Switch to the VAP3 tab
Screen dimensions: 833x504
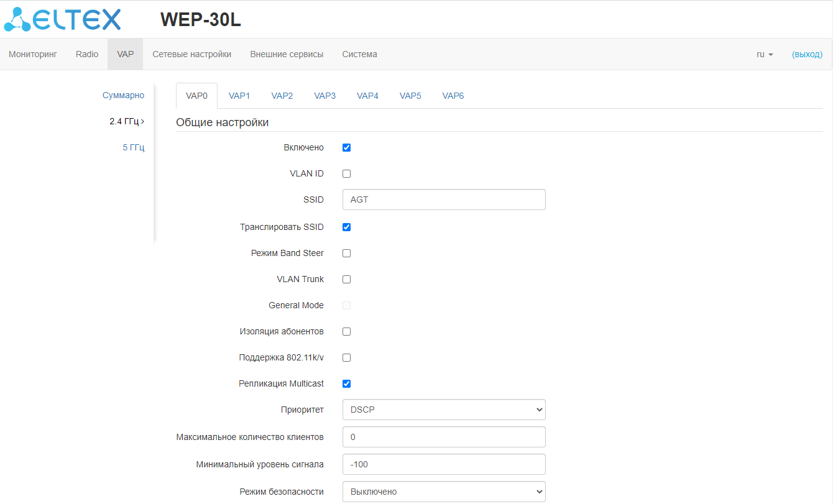tap(325, 96)
